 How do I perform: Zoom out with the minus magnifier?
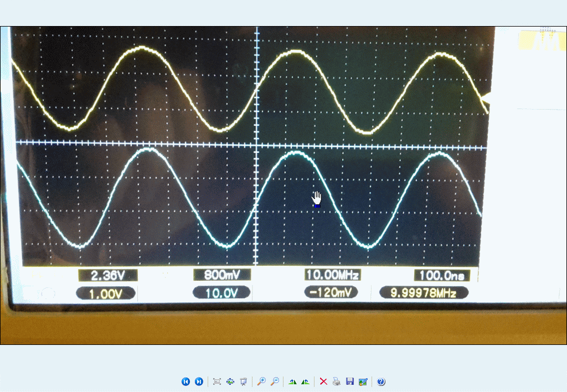tap(274, 381)
